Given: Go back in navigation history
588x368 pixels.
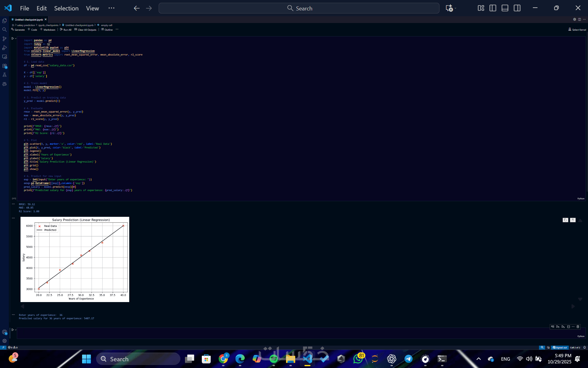Looking at the screenshot, I should point(137,8).
